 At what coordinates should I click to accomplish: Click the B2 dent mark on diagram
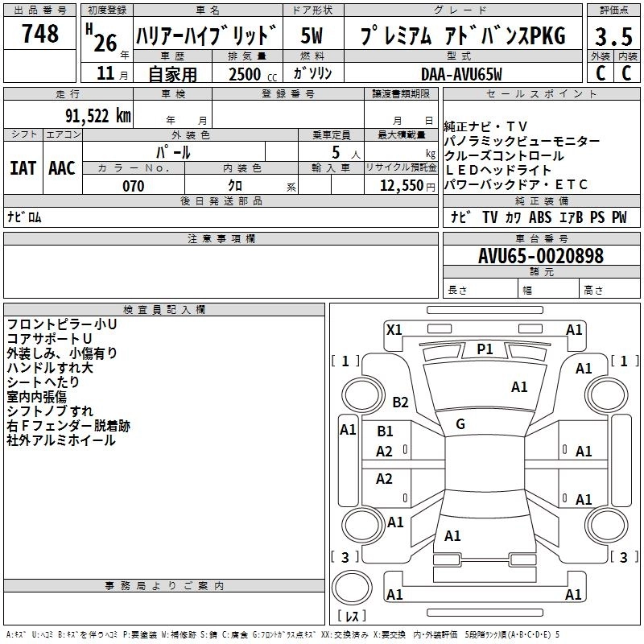point(400,402)
